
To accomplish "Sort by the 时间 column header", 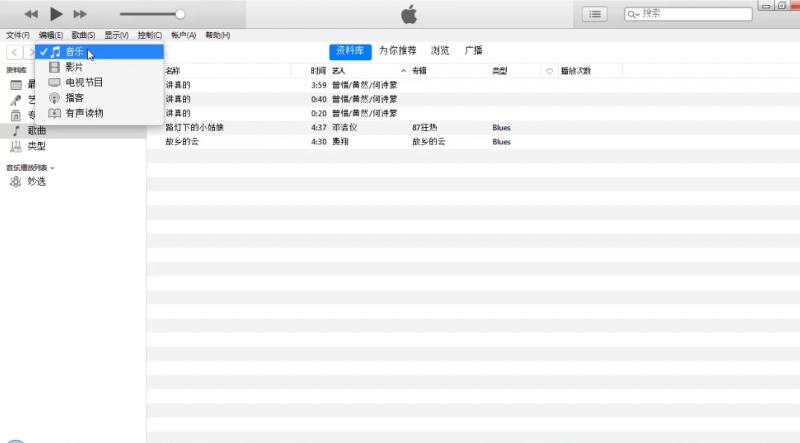I will (318, 71).
